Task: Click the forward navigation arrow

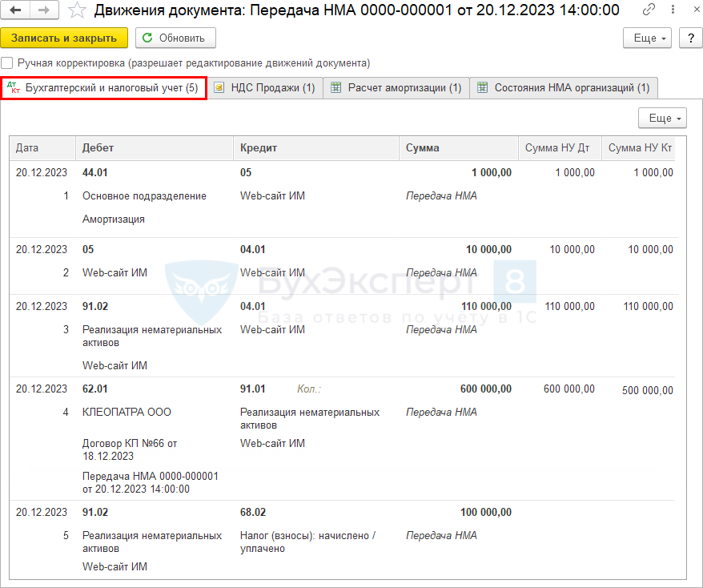Action: 43,10
